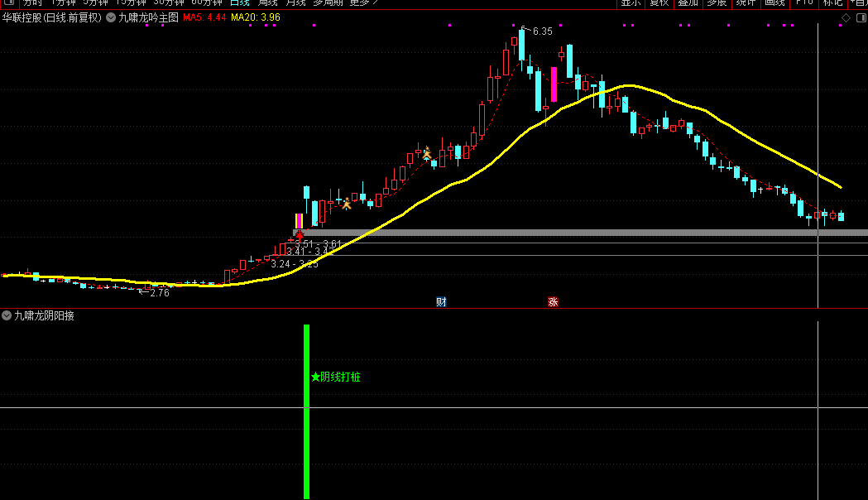Select the 日线 daily chart tab

click(240, 2)
